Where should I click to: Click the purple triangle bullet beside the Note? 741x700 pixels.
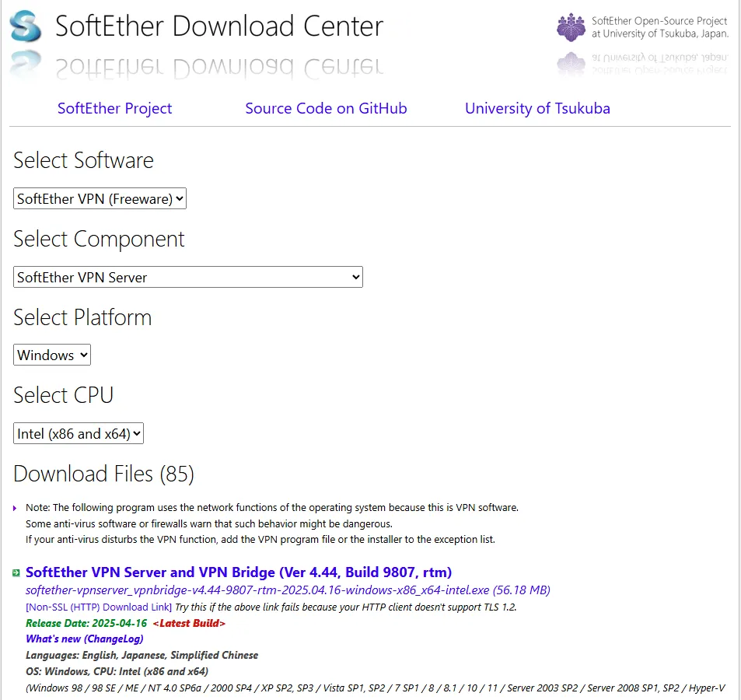15,508
